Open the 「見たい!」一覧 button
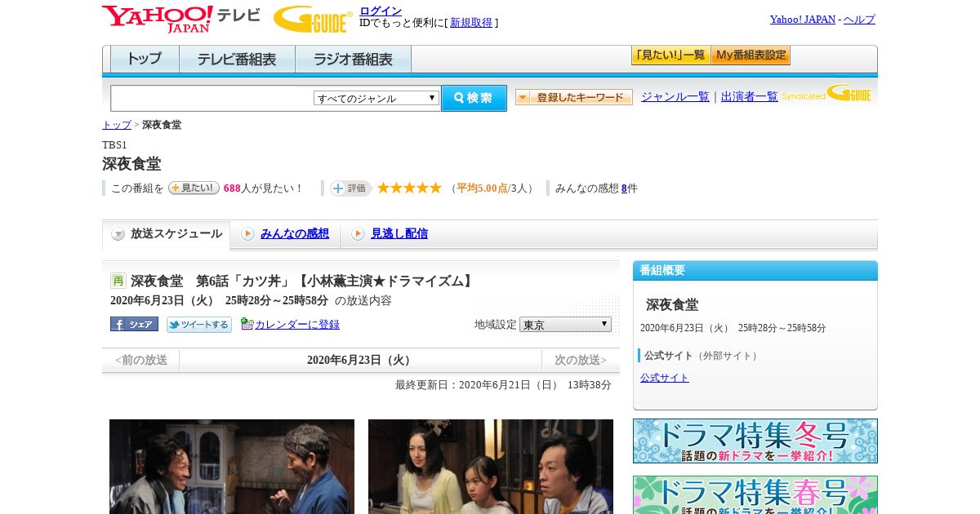The height and width of the screenshot is (514, 980). [670, 55]
